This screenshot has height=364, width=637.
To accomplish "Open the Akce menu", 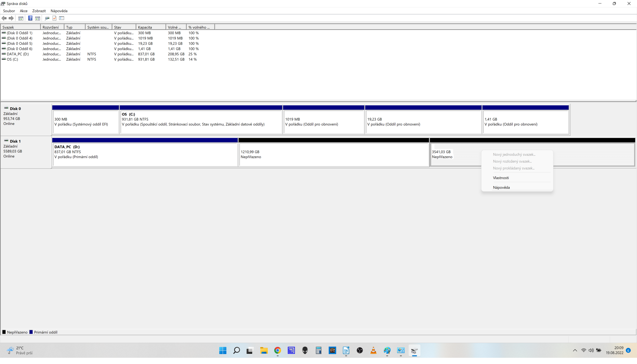I will (x=24, y=11).
